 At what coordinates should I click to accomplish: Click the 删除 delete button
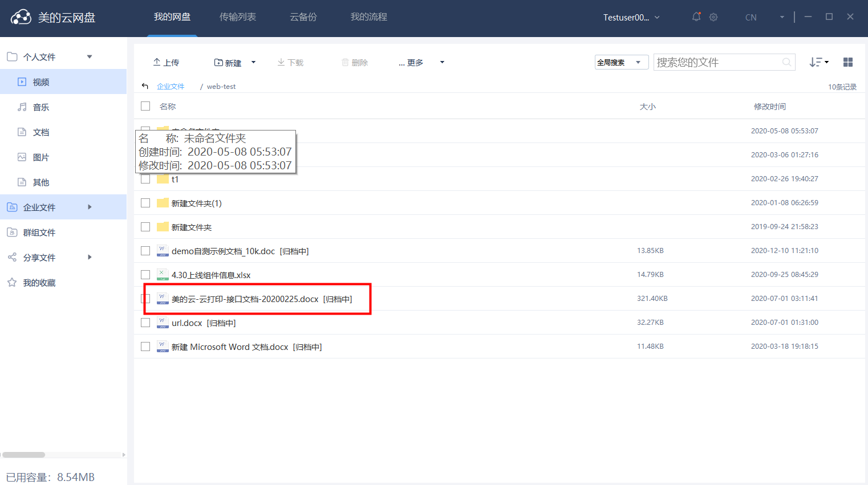click(355, 62)
